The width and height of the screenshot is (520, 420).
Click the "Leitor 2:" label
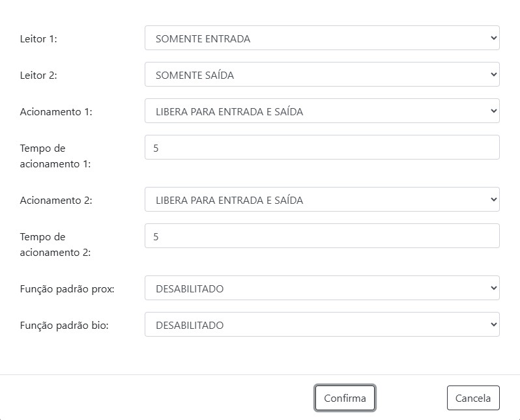38,76
